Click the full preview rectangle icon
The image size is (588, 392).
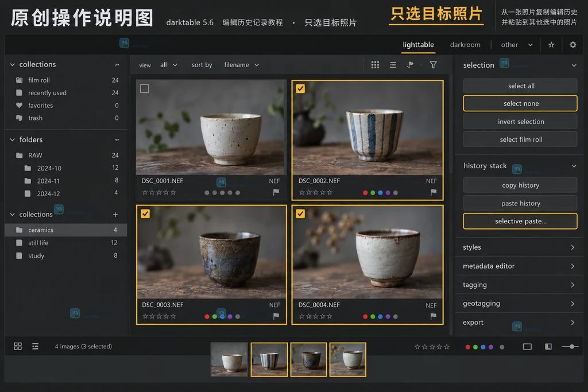527,347
